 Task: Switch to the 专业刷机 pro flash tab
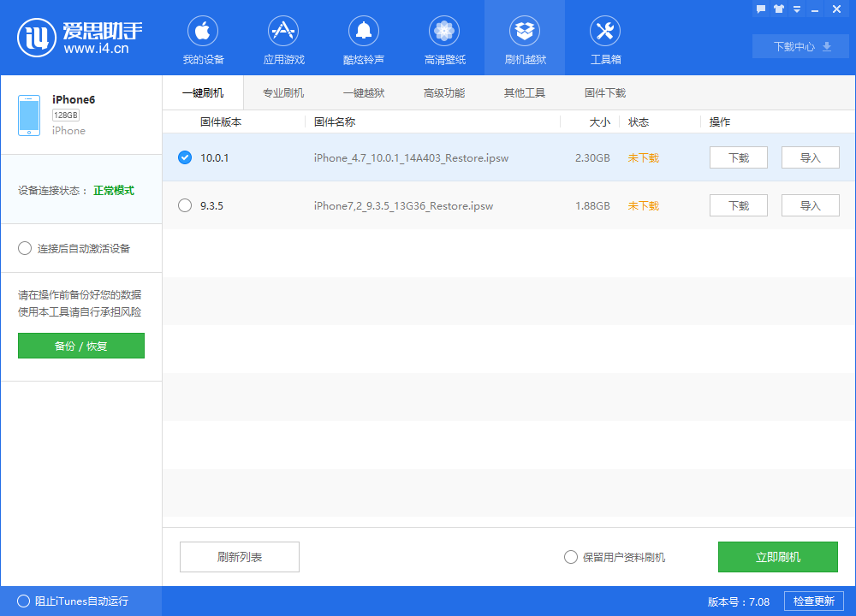pos(282,92)
